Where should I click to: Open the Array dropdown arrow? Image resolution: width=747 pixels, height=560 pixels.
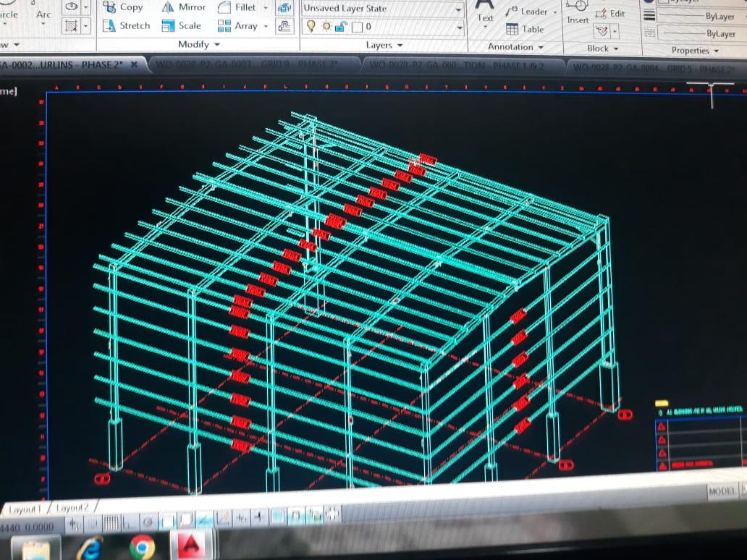(266, 27)
